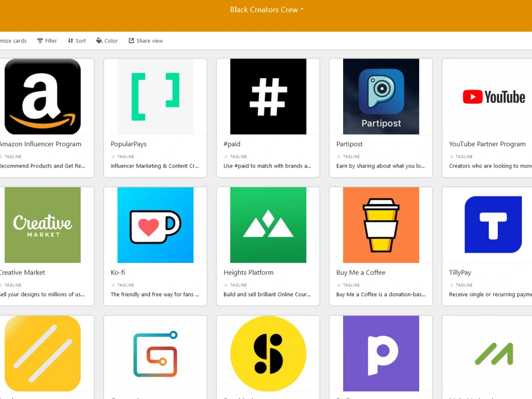
Task: Click tagline 'Build and sell brilliant Online Cour...'
Action: 267,295
